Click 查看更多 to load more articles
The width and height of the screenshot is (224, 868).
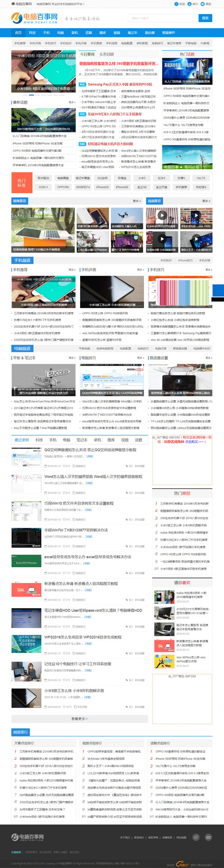pyautogui.click(x=79, y=719)
